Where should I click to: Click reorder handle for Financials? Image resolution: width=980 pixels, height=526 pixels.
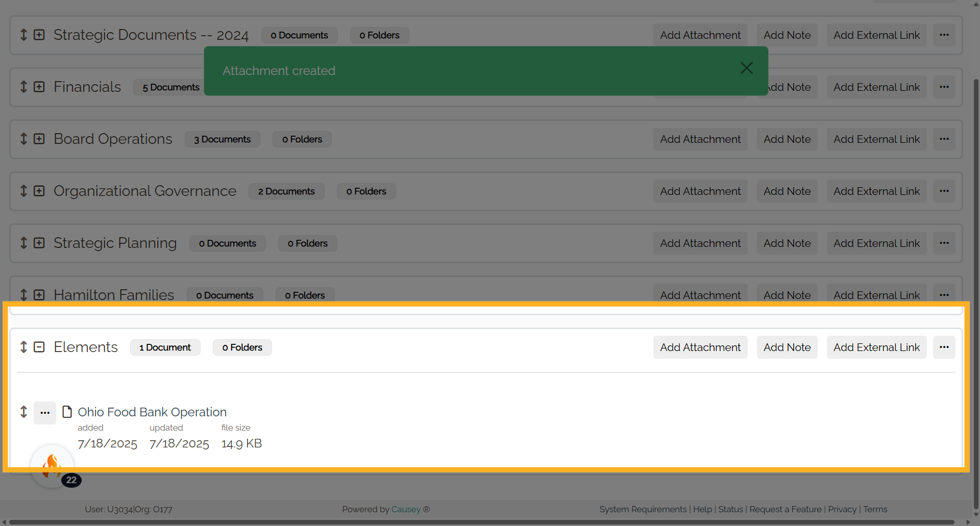23,87
